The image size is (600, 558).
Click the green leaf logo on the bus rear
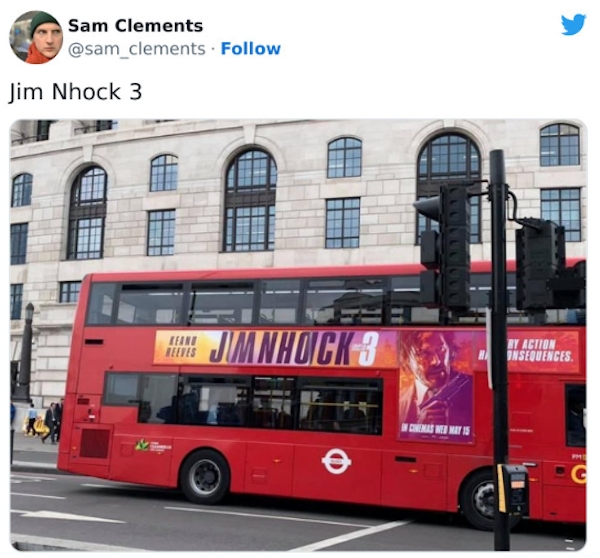point(142,445)
